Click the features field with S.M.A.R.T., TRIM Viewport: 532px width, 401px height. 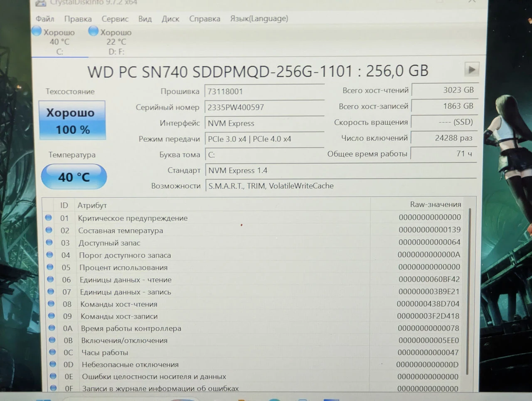coord(341,186)
